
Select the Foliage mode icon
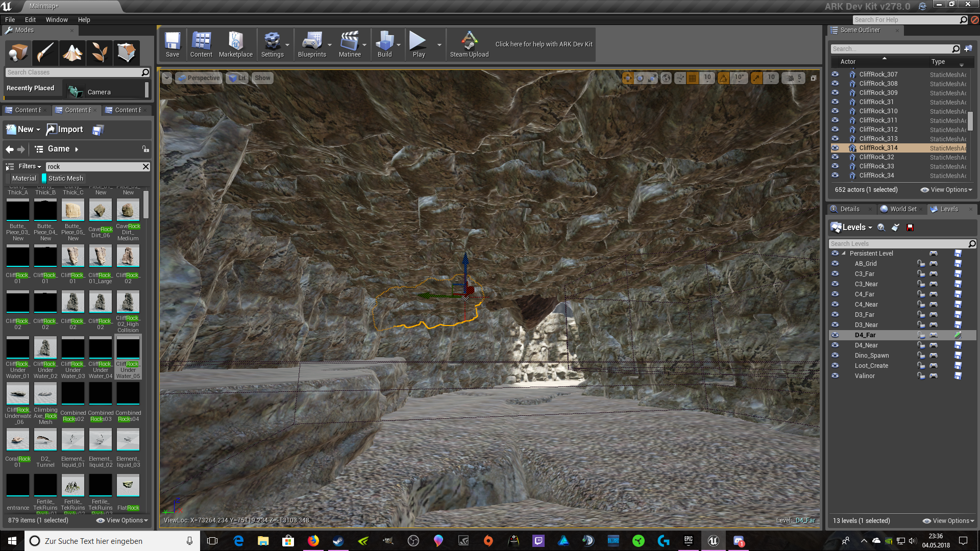(x=100, y=53)
